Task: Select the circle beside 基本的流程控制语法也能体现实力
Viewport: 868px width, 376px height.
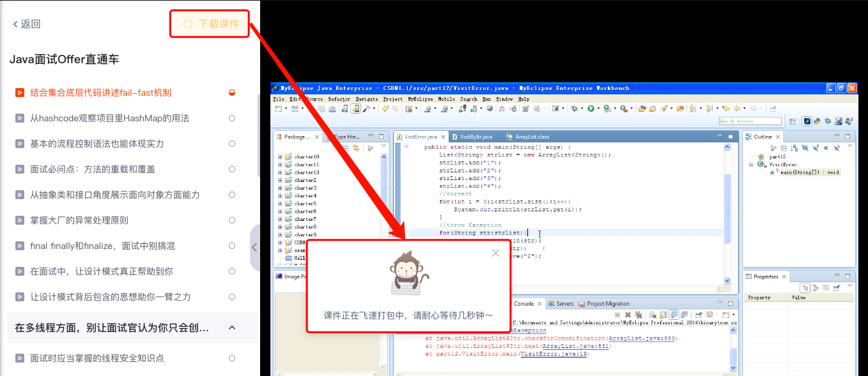Action: pos(232,144)
